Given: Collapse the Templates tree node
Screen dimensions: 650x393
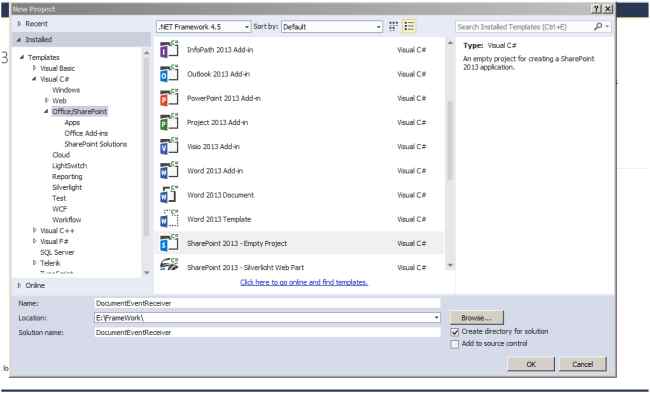Looking at the screenshot, I should tap(22, 57).
